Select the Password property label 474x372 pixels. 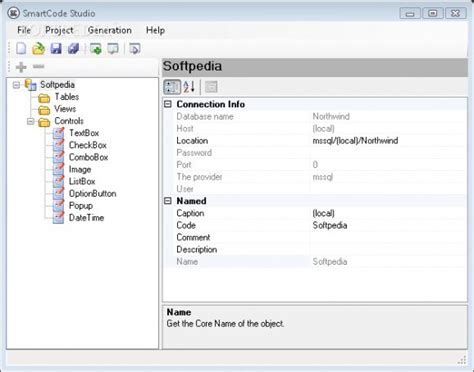tap(194, 153)
